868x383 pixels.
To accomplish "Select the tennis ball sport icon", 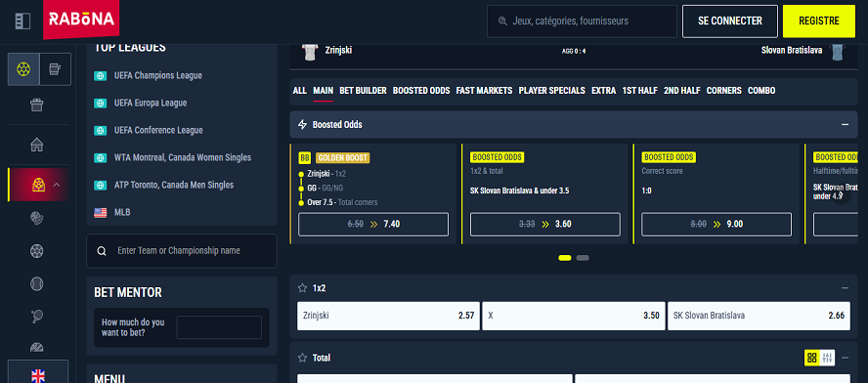I will click(36, 284).
